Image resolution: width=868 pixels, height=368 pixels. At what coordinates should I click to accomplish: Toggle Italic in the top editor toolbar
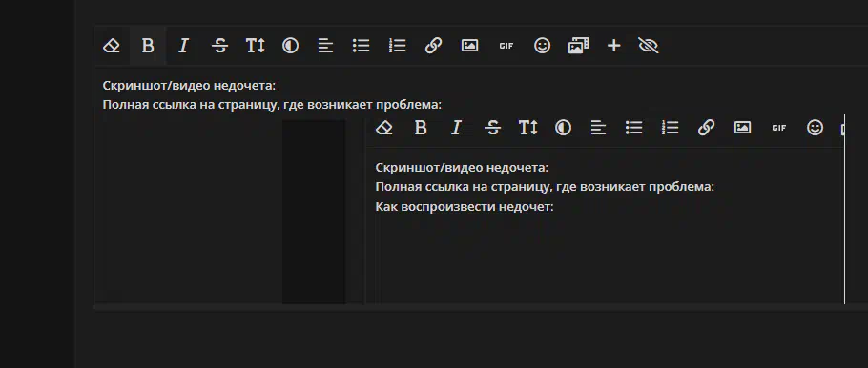click(x=183, y=46)
